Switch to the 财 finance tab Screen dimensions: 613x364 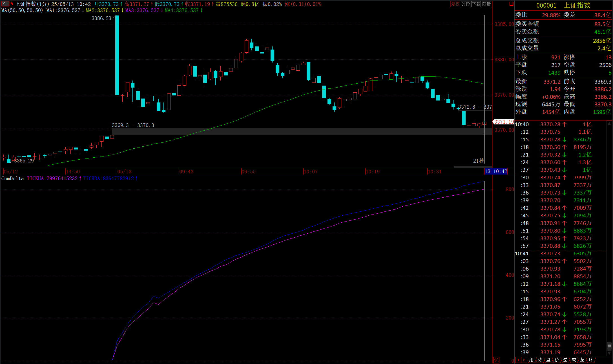click(x=590, y=360)
